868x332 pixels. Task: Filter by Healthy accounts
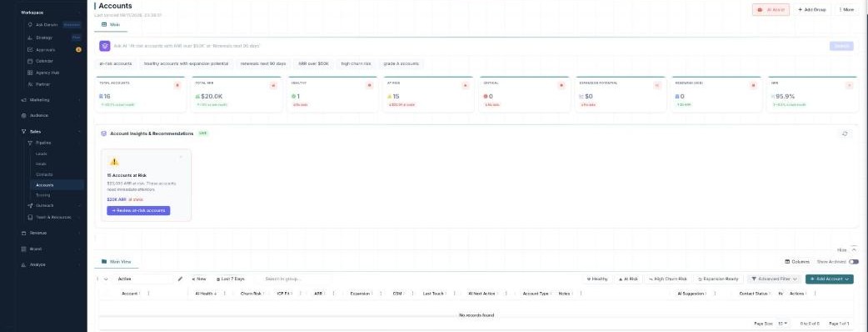click(x=597, y=279)
